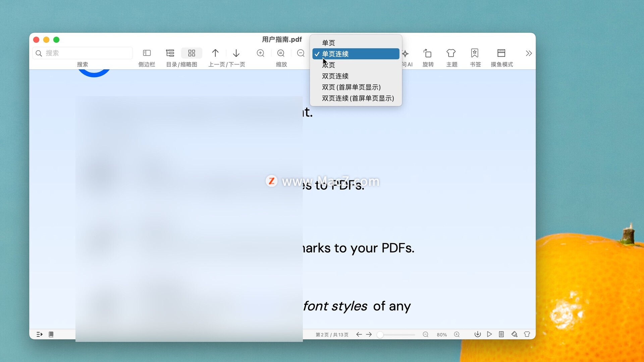Screen dimensions: 644x362
Task: Zoom in via status bar plus magnifier
Action: pos(457,334)
